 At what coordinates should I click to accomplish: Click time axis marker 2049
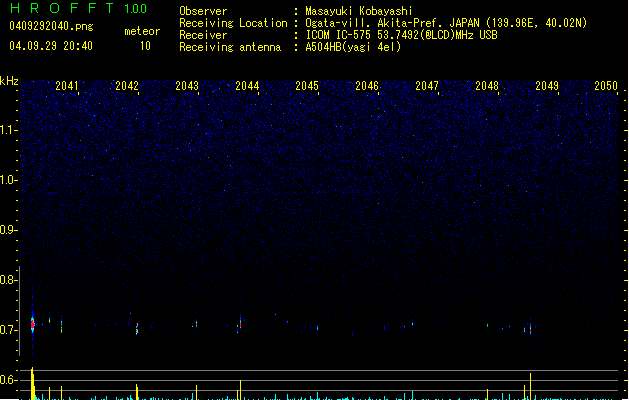click(x=547, y=86)
